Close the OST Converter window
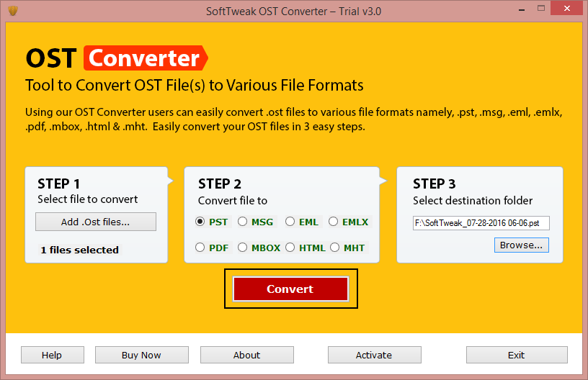The width and height of the screenshot is (588, 380). pos(566,8)
